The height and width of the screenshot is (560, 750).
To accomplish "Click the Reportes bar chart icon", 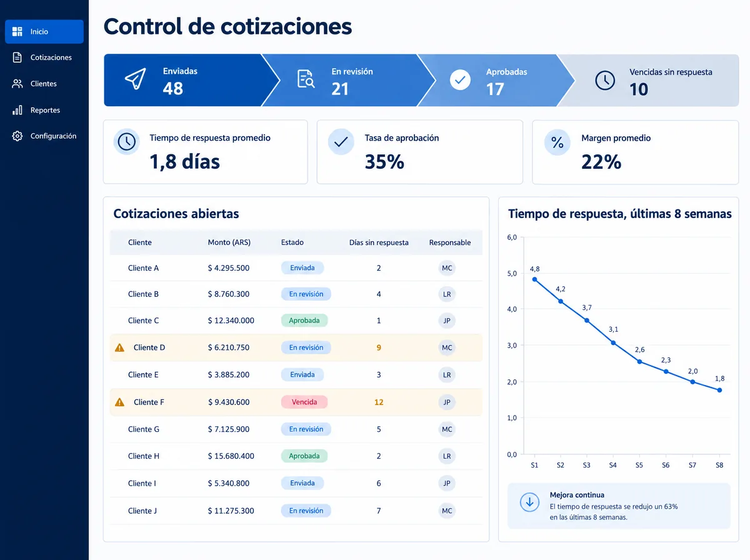I will (17, 110).
